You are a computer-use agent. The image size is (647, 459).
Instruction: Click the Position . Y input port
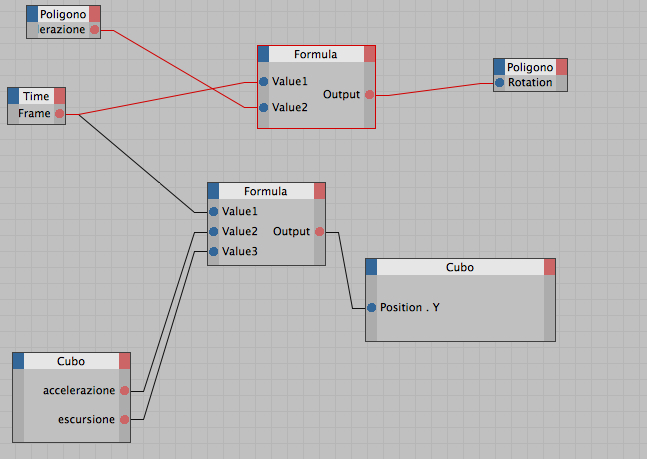(371, 308)
